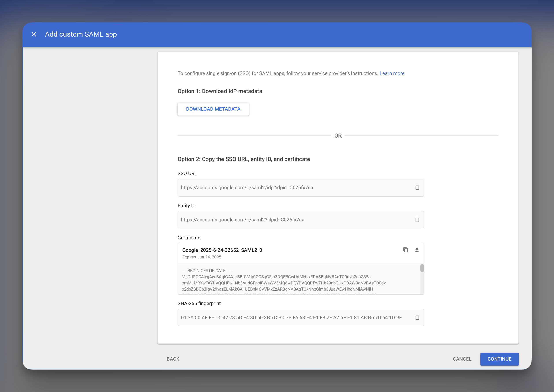Viewport: 554px width, 392px height.
Task: Open the Learn more link
Action: 392,73
